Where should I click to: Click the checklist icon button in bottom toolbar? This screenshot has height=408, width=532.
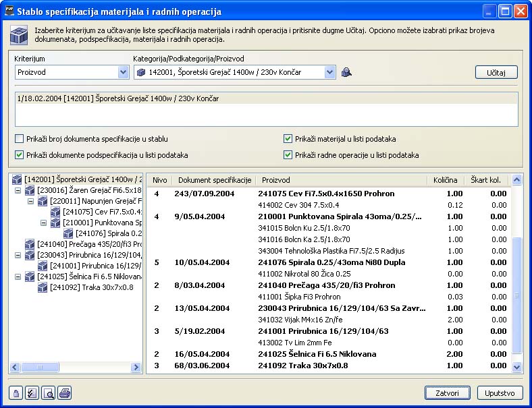(x=32, y=393)
